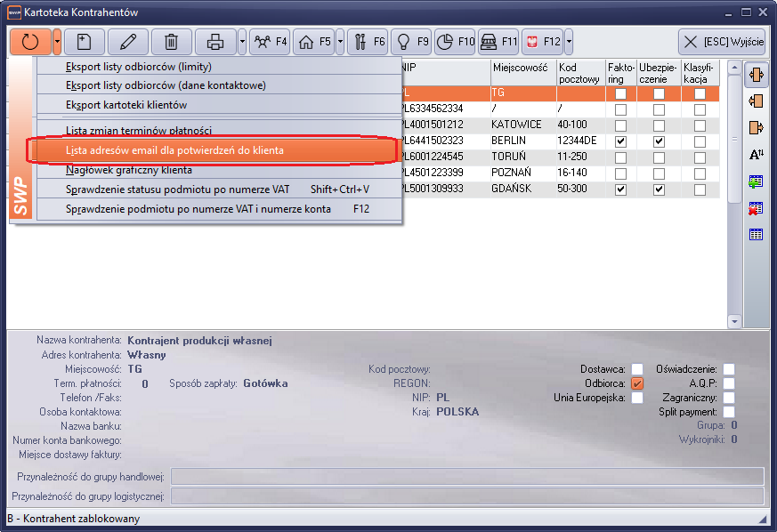This screenshot has height=532, width=777.
Task: Click the trash delete toolbar icon
Action: tap(172, 42)
